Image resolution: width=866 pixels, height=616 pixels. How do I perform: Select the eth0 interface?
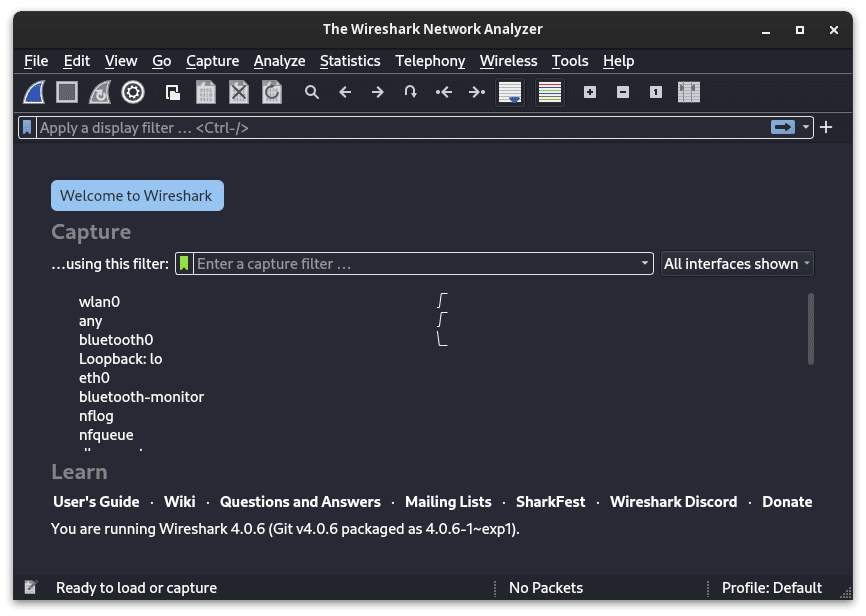click(94, 378)
